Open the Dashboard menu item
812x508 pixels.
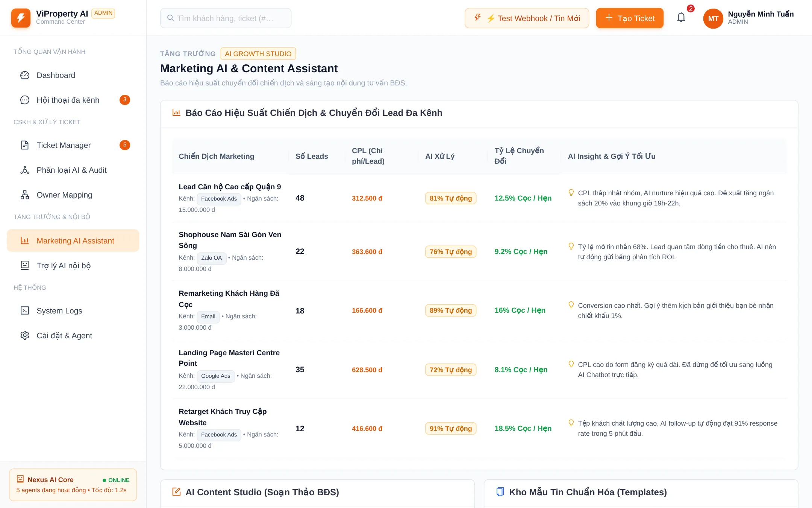(x=73, y=75)
